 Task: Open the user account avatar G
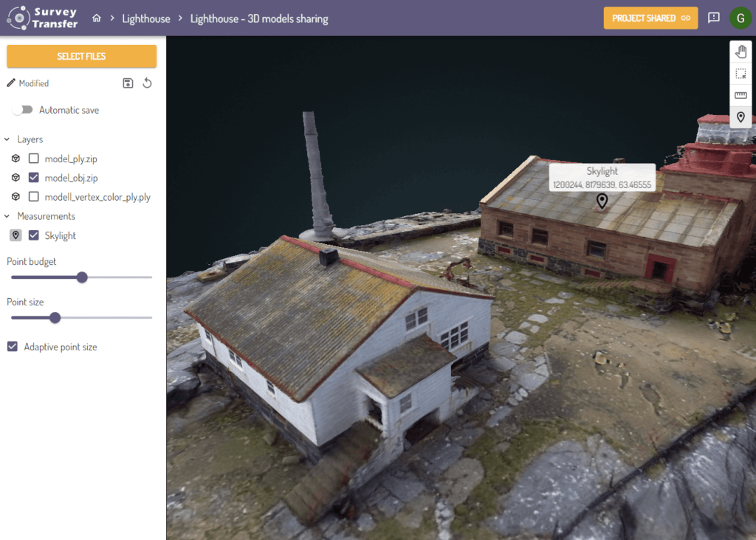point(740,18)
